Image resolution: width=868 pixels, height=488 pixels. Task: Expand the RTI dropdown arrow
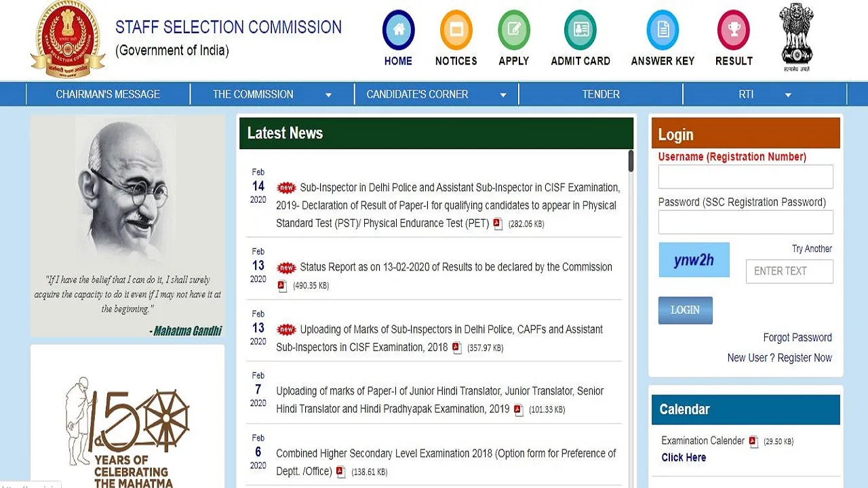pos(788,96)
